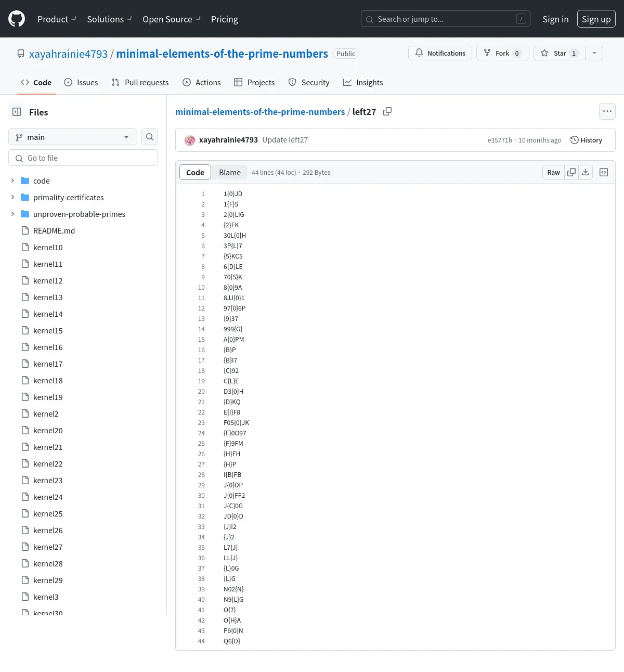Viewport: 624px width, 672px height.
Task: Click code line 30 text J{0}FF2
Action: click(234, 495)
